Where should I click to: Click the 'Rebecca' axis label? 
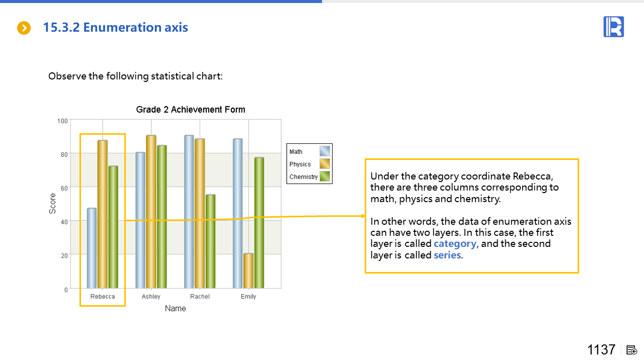click(x=103, y=297)
